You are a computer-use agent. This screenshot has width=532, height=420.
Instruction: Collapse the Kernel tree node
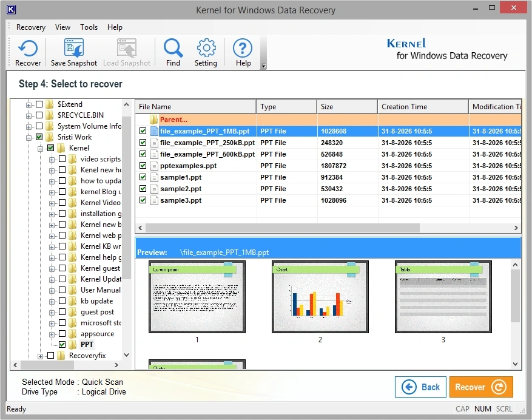(41, 149)
